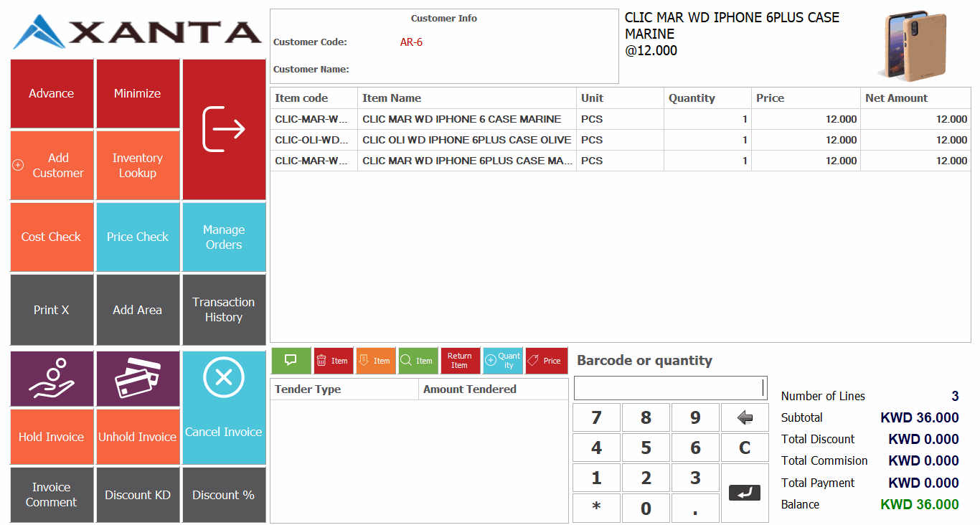Click the keypad asterisk key
Viewport: 980px width, 525px height.
pyautogui.click(x=596, y=508)
